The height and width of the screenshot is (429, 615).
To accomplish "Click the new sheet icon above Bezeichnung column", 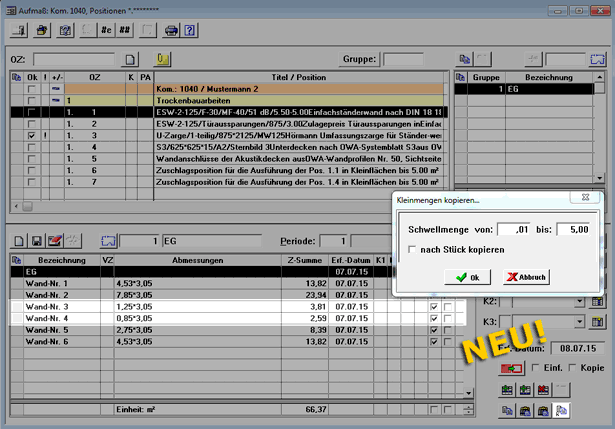I will 19,241.
